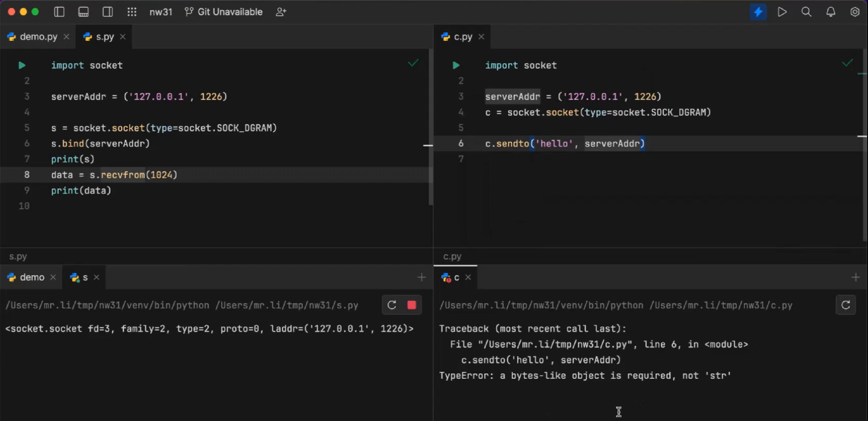Click the s.bind(serverAddr) line in s.py

coord(101,144)
